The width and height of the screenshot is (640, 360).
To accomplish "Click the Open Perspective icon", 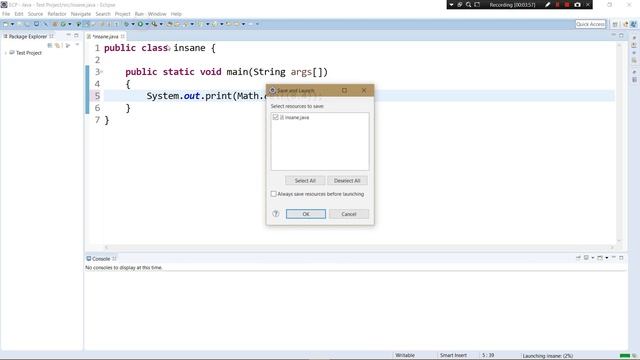I will 615,24.
